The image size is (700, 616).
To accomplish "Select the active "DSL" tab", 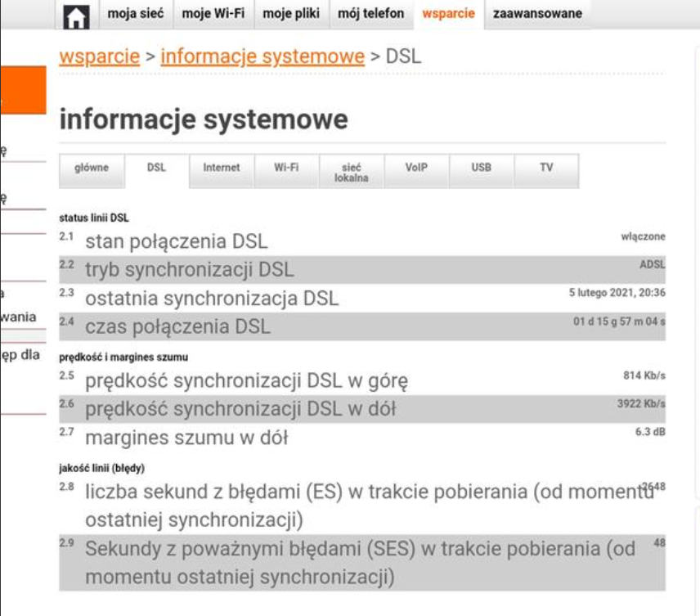I will [x=155, y=169].
